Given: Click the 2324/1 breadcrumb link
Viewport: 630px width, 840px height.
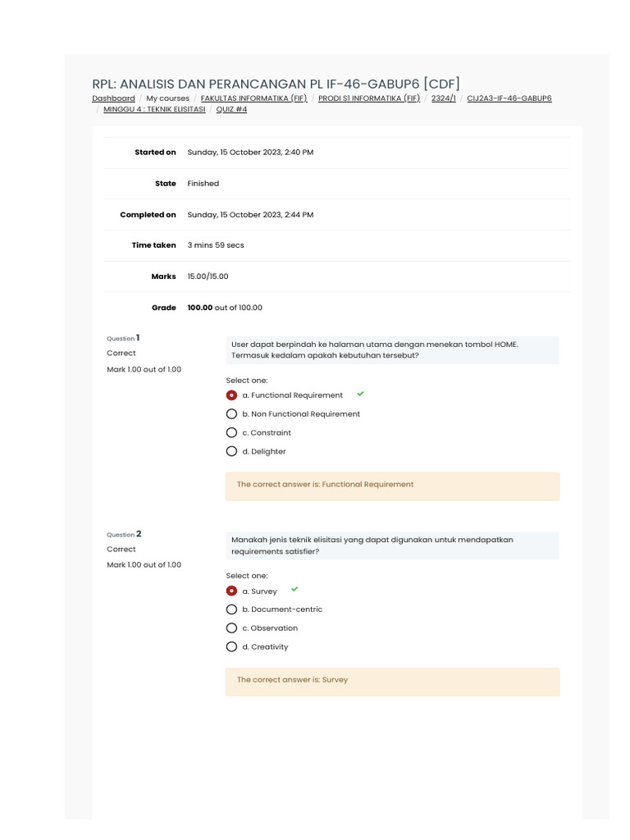Looking at the screenshot, I should pyautogui.click(x=443, y=98).
